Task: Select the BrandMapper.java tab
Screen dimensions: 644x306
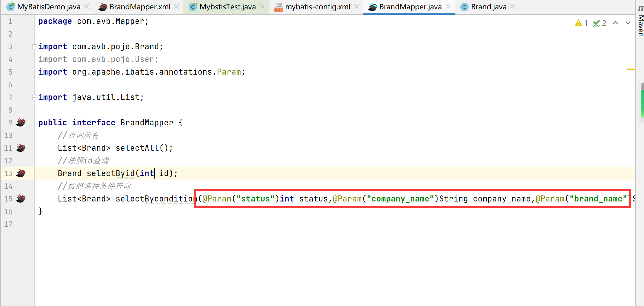Action: coord(410,7)
